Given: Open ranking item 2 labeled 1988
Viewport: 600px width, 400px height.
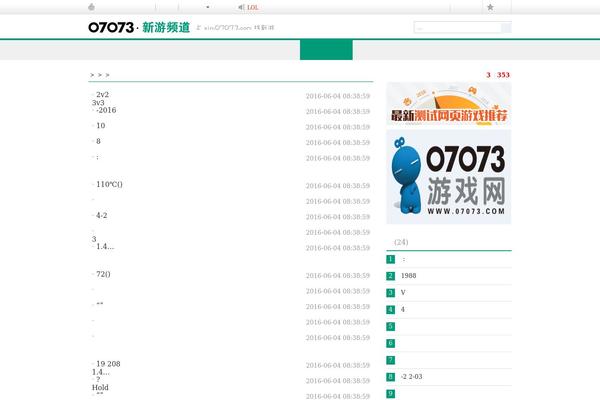Looking at the screenshot, I should (x=408, y=276).
